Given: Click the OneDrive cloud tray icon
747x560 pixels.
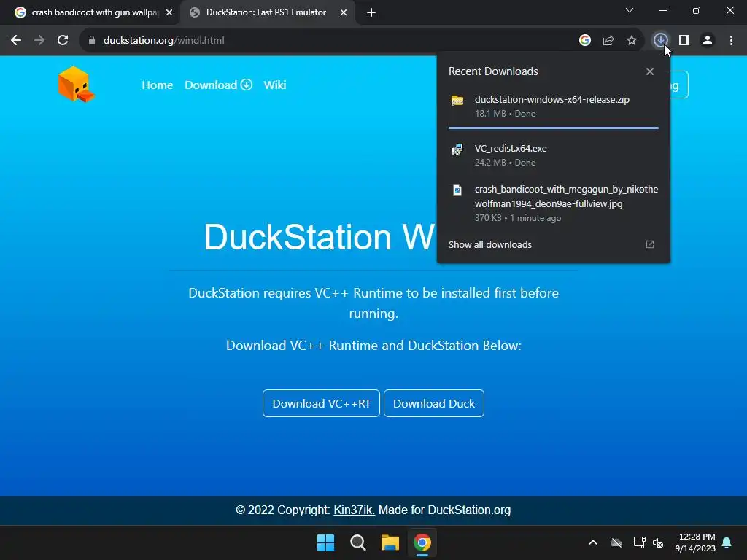Looking at the screenshot, I should (616, 542).
